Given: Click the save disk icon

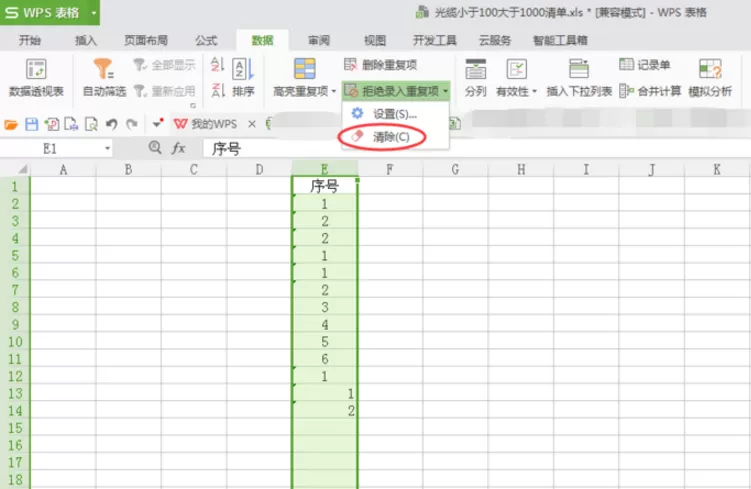Looking at the screenshot, I should tap(32, 125).
